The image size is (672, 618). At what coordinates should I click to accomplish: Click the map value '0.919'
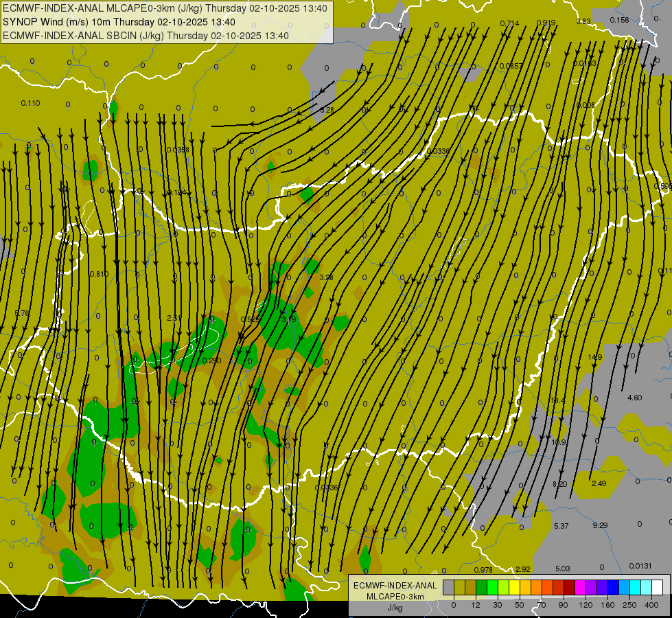click(546, 23)
